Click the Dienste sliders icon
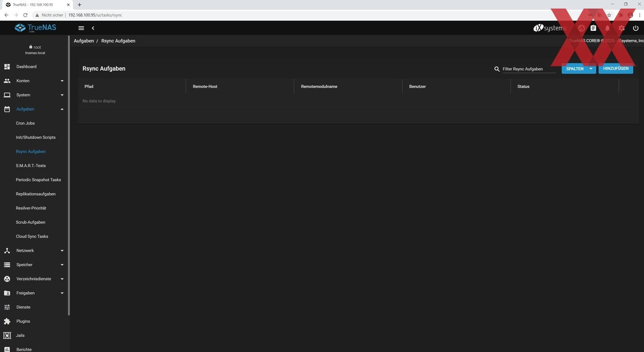Screen dimensions: 644x352 pyautogui.click(x=7, y=307)
